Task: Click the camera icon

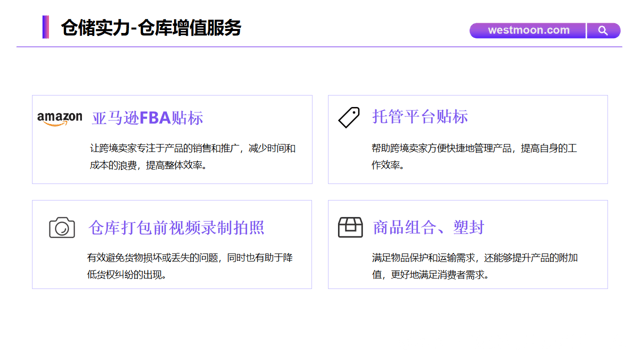Action: [62, 227]
